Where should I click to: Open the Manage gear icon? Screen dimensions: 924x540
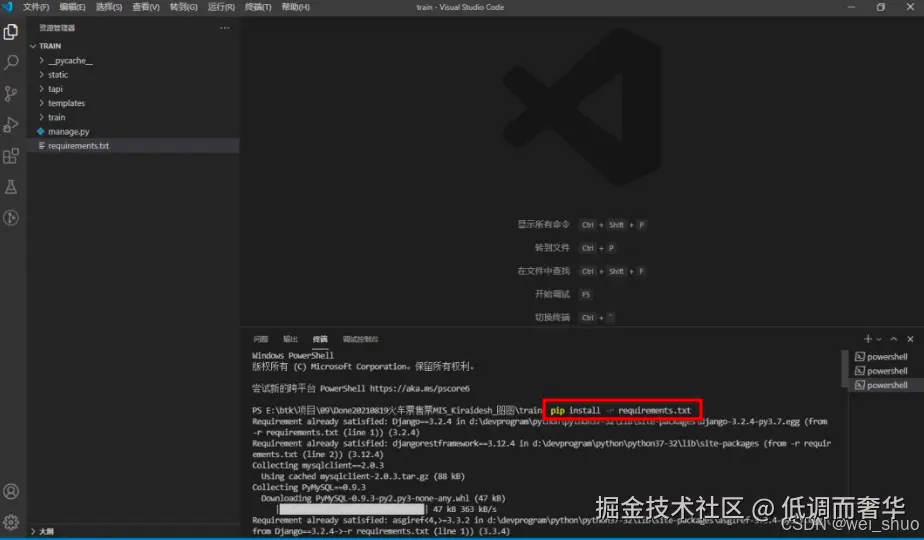coord(11,522)
